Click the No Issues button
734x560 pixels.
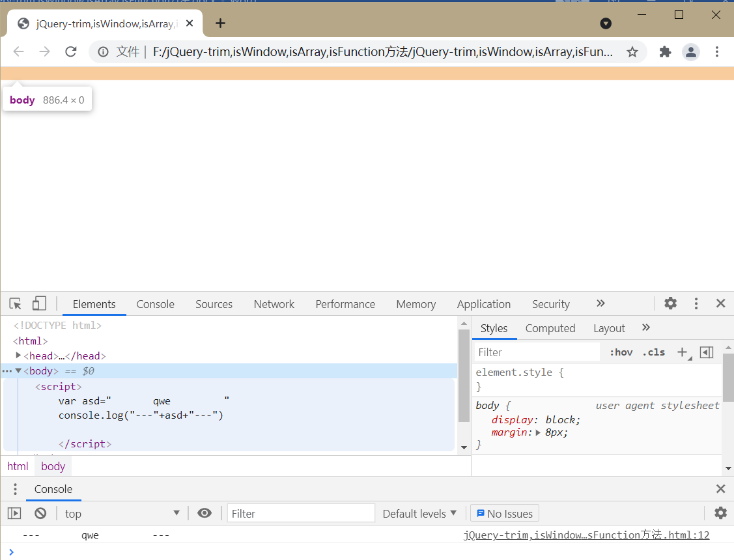(x=505, y=513)
